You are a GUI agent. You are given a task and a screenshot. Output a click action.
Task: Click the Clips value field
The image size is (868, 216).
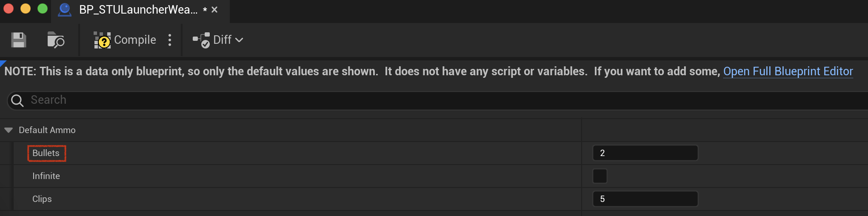[x=645, y=199]
